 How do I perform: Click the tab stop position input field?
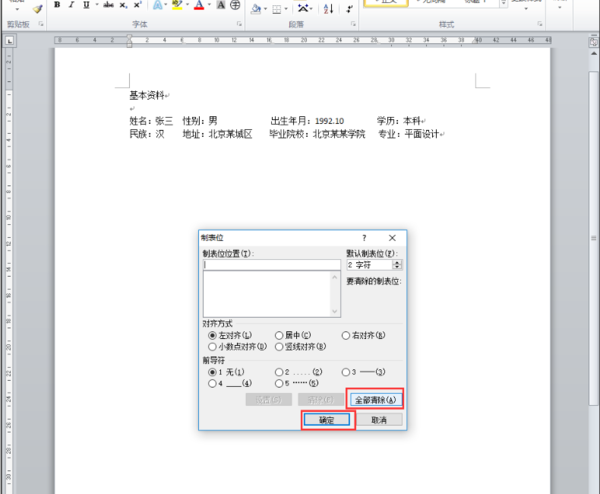pos(272,265)
